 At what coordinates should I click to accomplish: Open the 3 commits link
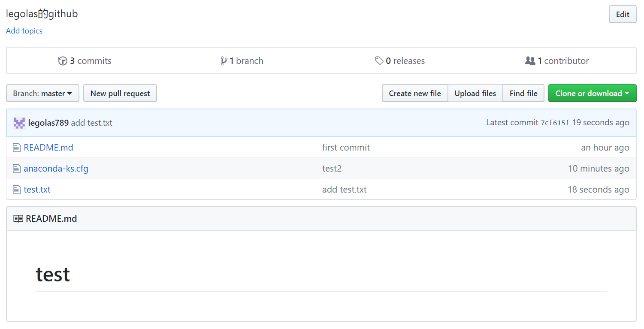click(85, 61)
